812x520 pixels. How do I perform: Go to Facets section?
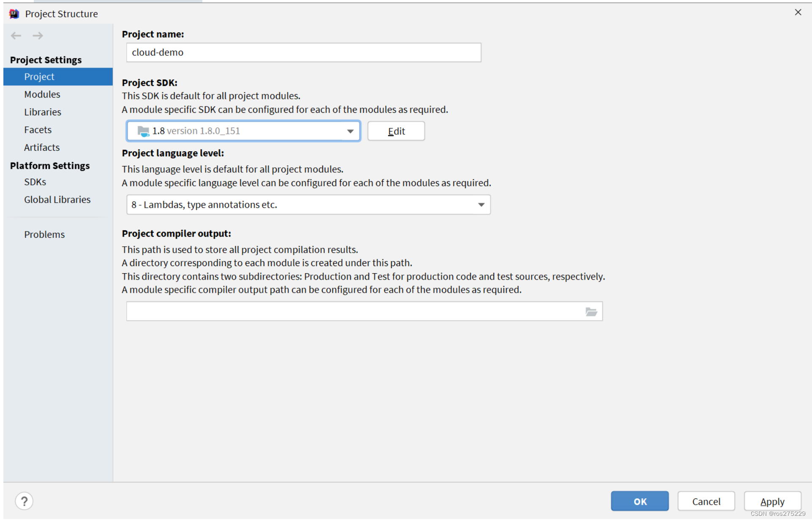point(38,130)
